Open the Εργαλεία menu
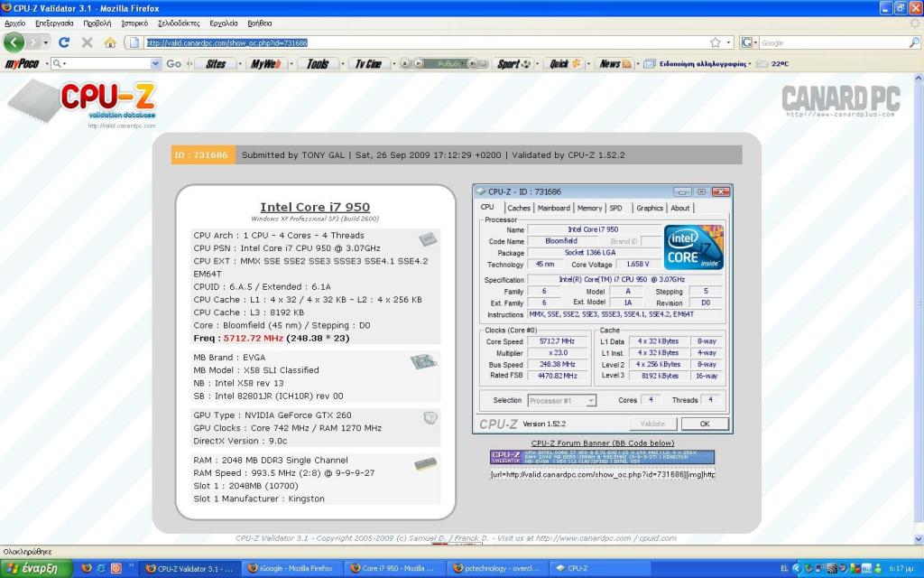924x578 pixels. (224, 23)
